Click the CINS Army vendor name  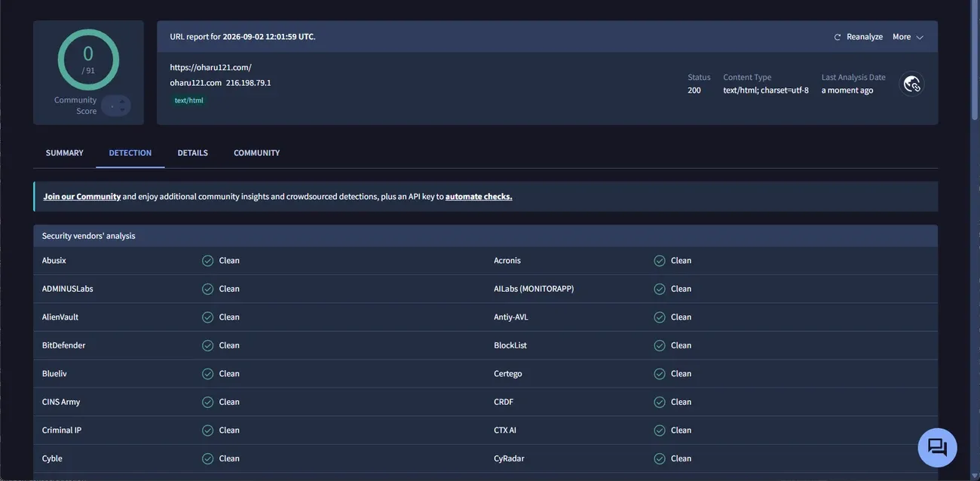point(61,402)
